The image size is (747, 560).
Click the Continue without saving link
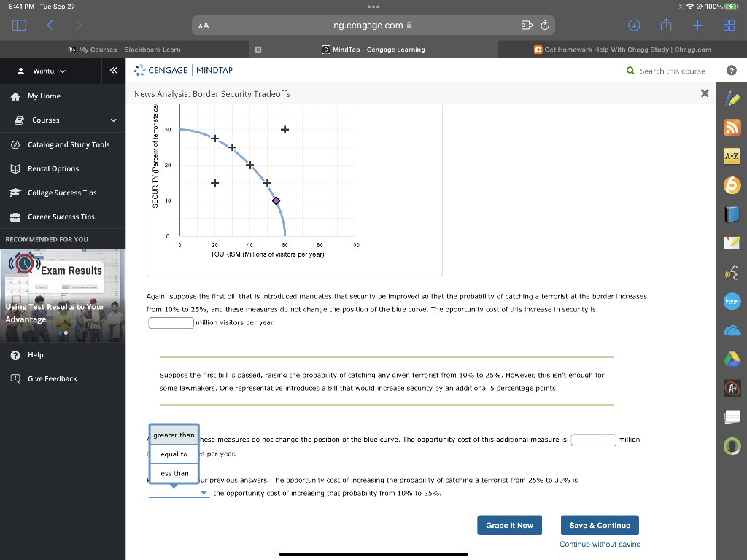(x=600, y=544)
